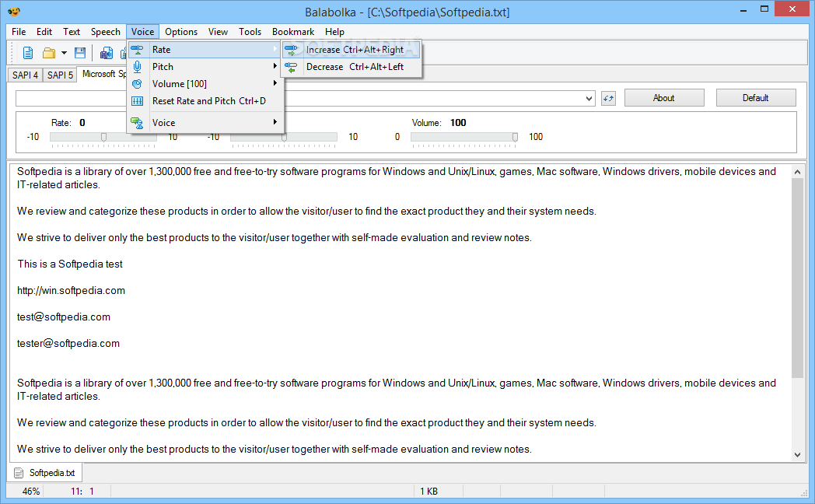Close the open Voice menu
Image resolution: width=815 pixels, height=504 pixels.
click(142, 32)
